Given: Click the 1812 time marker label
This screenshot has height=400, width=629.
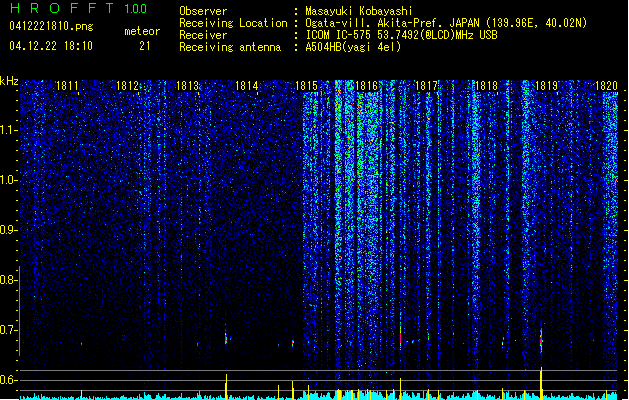Looking at the screenshot, I should (127, 86).
